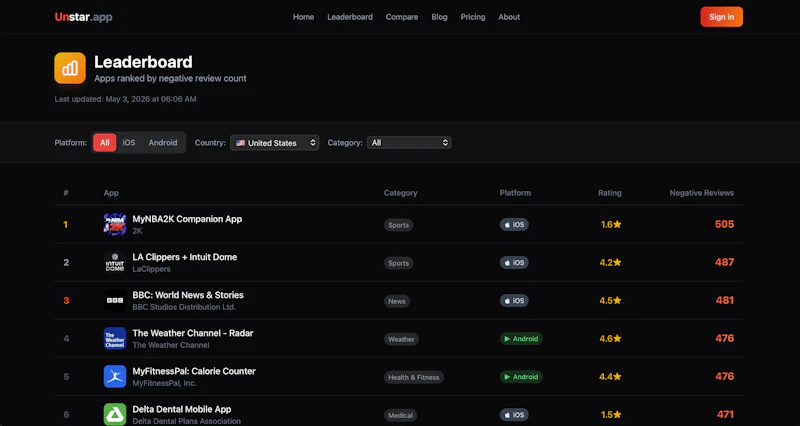Image resolution: width=800 pixels, height=426 pixels.
Task: Click the 505 negative reviews count
Action: pos(724,224)
